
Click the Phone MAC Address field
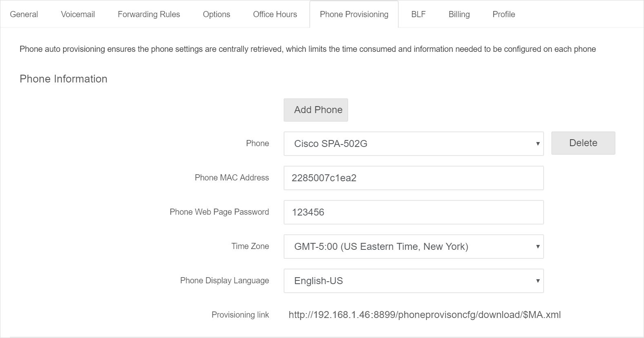coord(413,178)
